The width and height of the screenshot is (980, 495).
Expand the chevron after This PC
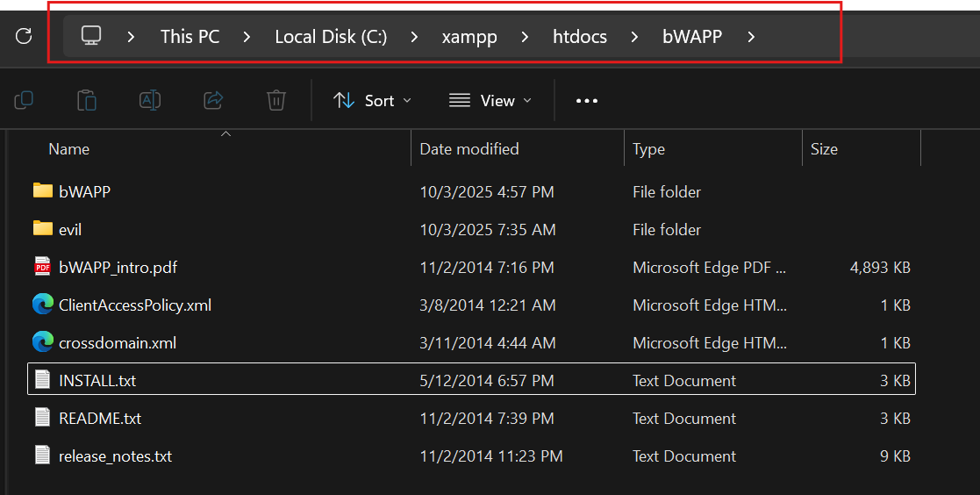coord(247,37)
